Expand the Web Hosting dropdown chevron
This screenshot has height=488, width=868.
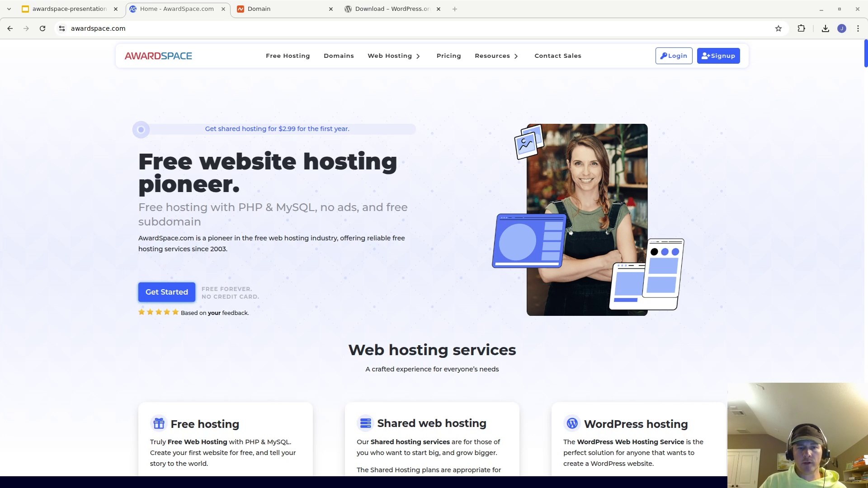(418, 56)
